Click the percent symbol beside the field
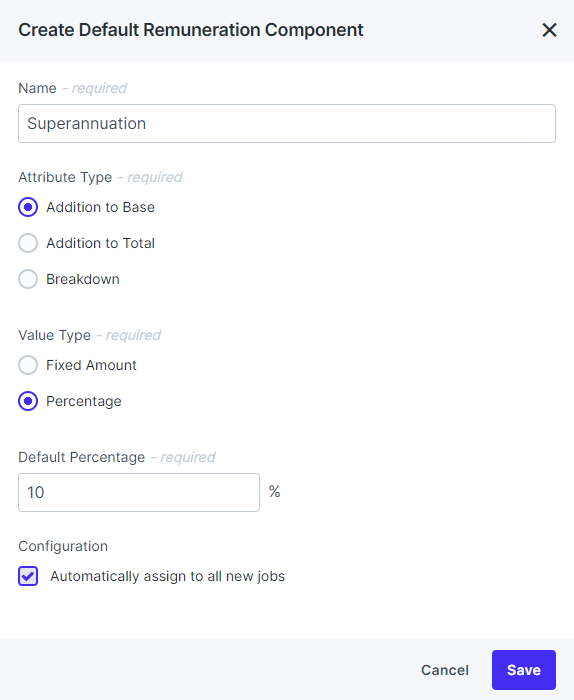Screen dimensions: 574x700 tap(275, 492)
